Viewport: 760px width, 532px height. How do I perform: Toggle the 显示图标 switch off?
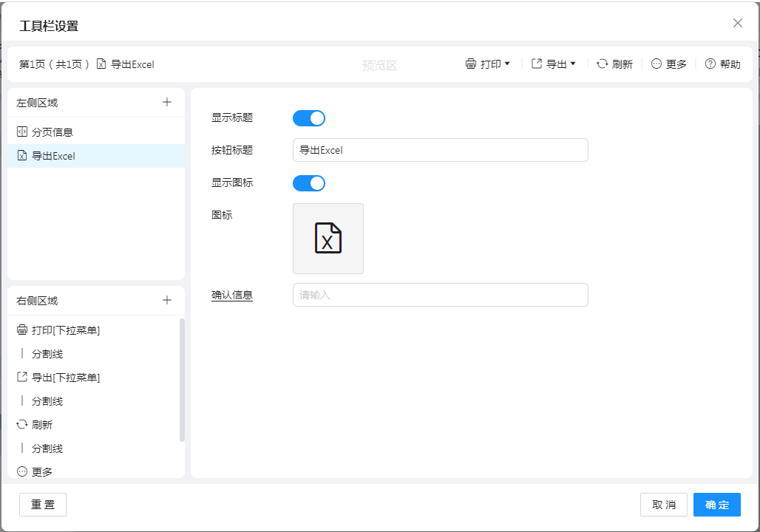coord(309,183)
